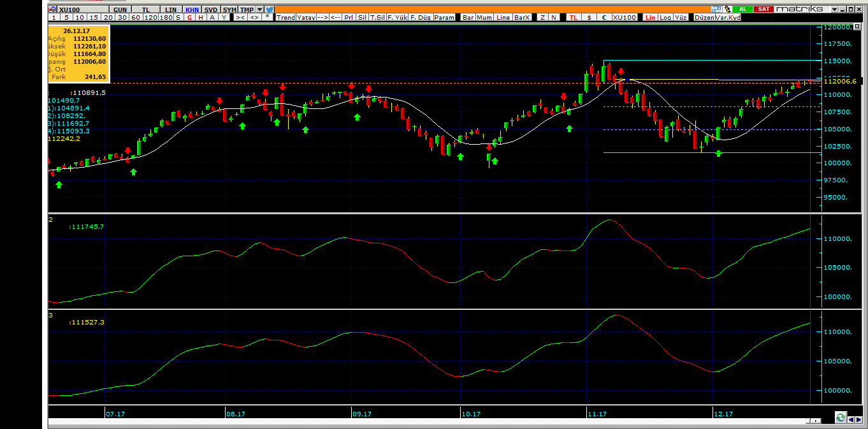
Task: Click the green refresh icon at bottom right
Action: 841,418
